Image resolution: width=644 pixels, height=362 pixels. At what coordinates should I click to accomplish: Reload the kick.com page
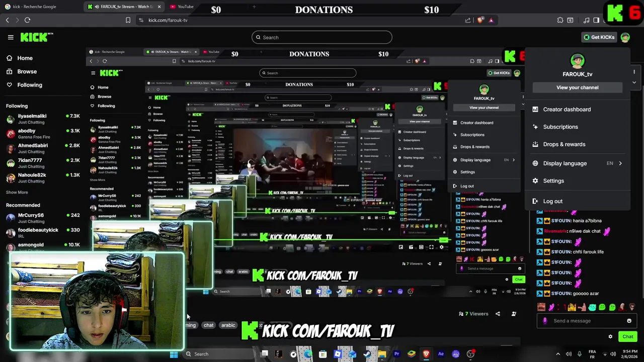[28, 20]
